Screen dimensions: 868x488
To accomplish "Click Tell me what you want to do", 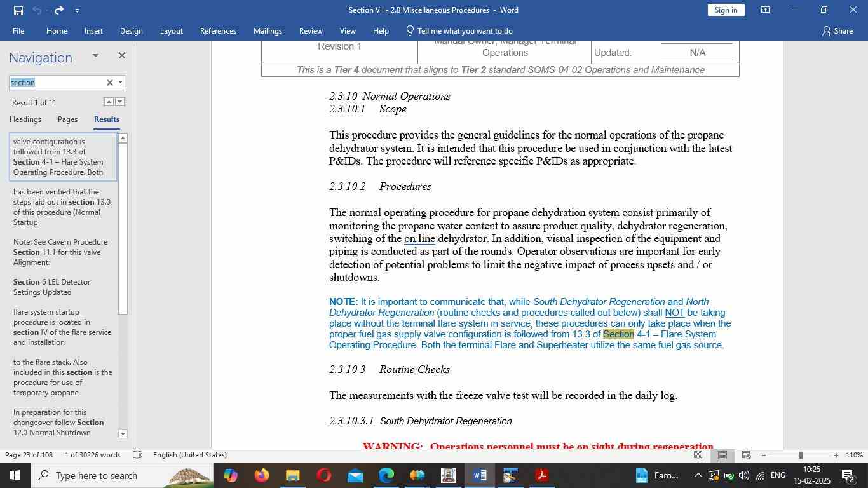I will [459, 30].
